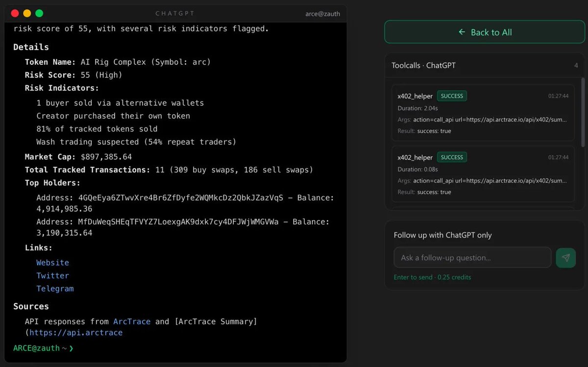Screen dimensions: 588x367
Task: Click the Total Tracked Transactions line
Action: [169, 170]
